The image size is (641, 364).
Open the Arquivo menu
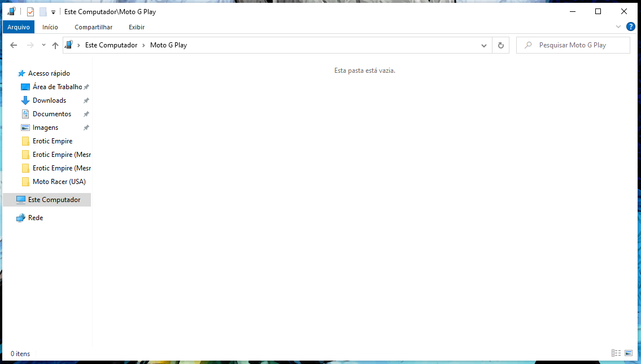click(x=19, y=27)
